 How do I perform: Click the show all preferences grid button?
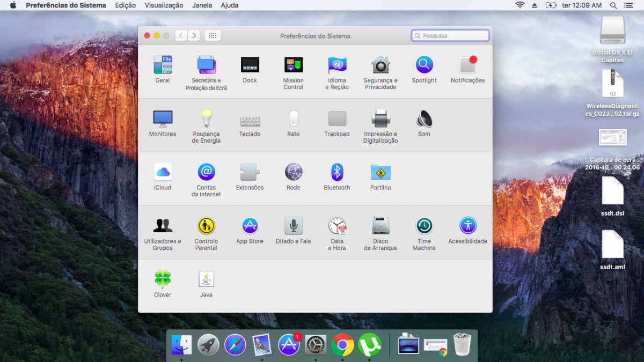coord(213,35)
